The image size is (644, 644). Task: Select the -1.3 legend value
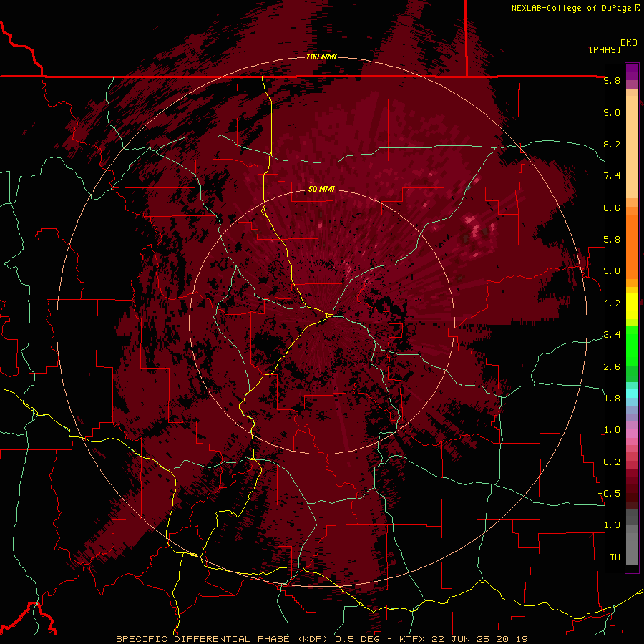point(610,525)
